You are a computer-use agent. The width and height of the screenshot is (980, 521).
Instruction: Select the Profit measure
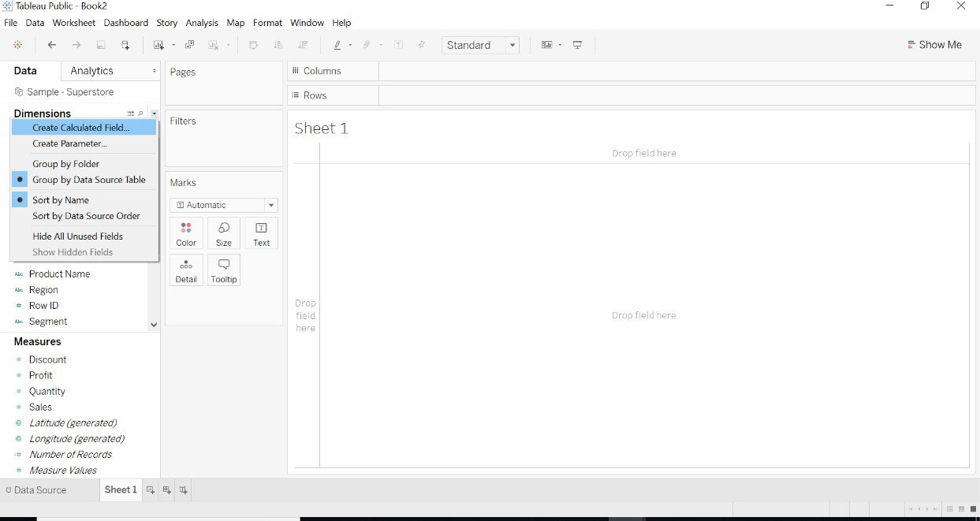tap(41, 375)
